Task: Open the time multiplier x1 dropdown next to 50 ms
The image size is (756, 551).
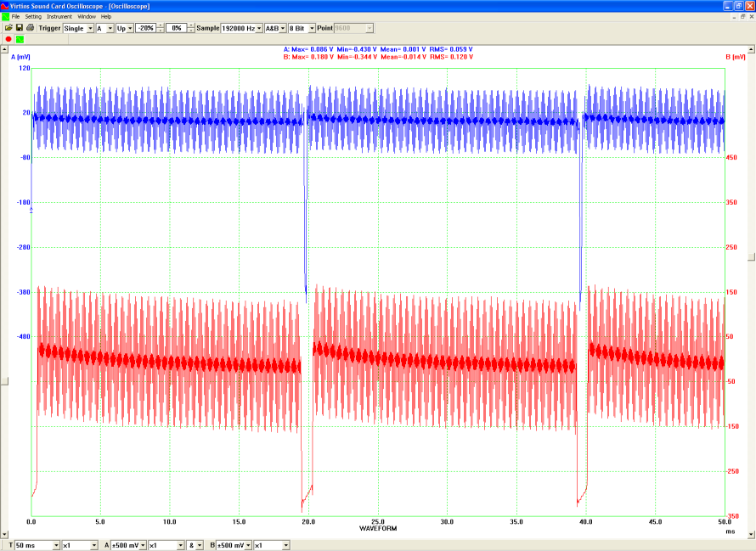Action: [94, 545]
